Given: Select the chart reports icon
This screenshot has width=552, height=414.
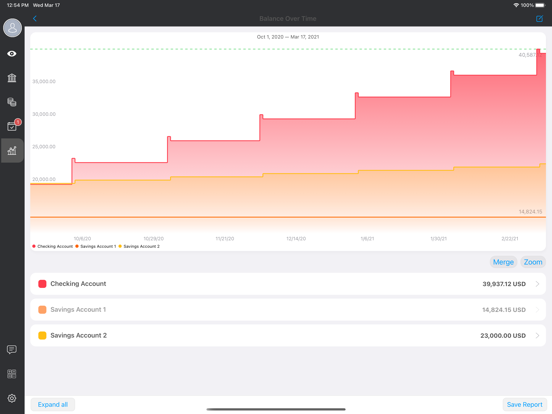Looking at the screenshot, I should [x=12, y=151].
